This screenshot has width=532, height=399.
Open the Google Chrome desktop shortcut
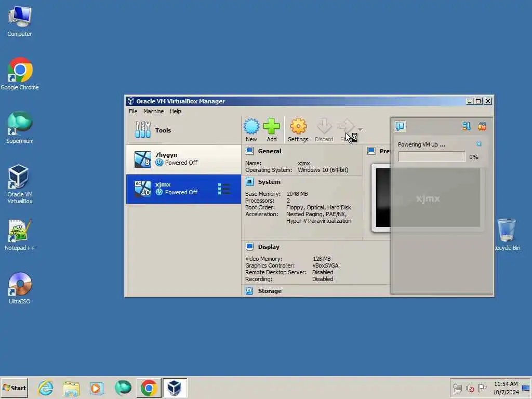point(20,74)
